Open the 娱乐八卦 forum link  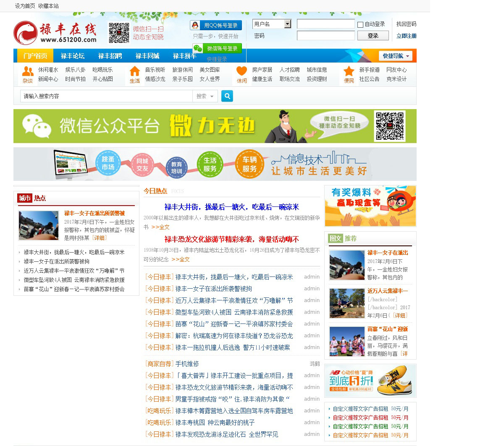pyautogui.click(x=75, y=70)
